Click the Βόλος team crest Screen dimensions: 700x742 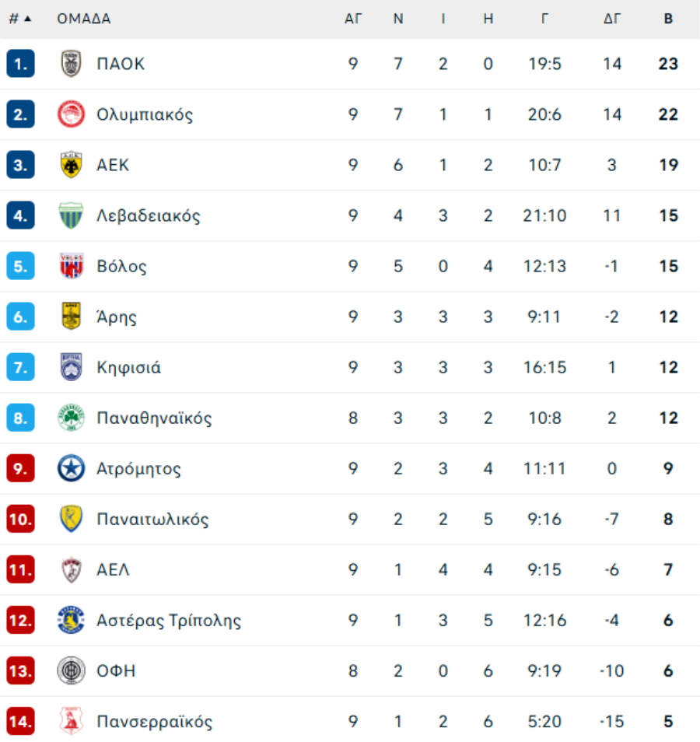[x=72, y=266]
